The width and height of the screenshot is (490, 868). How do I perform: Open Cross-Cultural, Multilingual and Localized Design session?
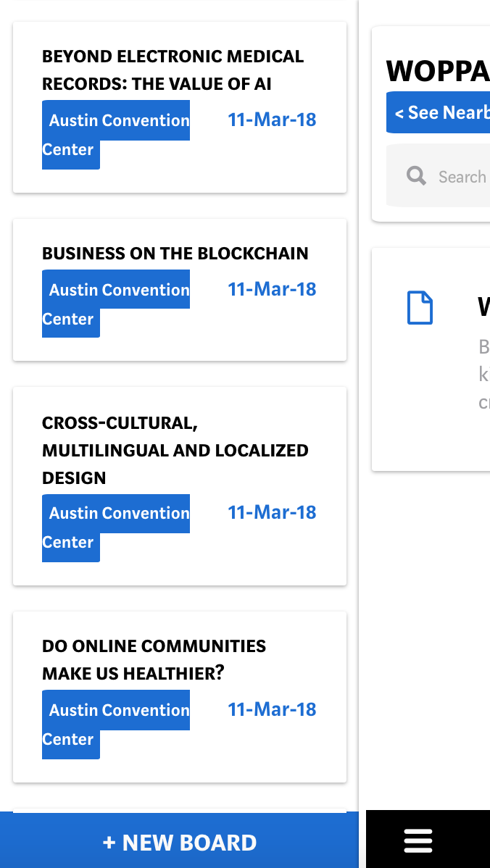[x=175, y=450]
